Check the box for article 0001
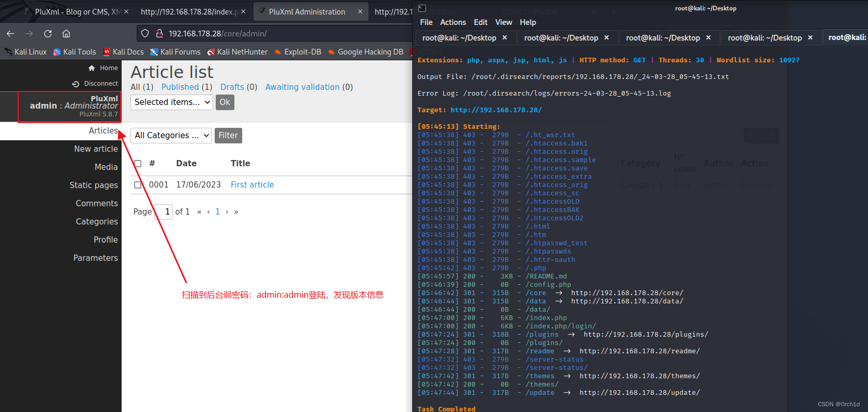Screen dimensions: 868x412 [138, 185]
